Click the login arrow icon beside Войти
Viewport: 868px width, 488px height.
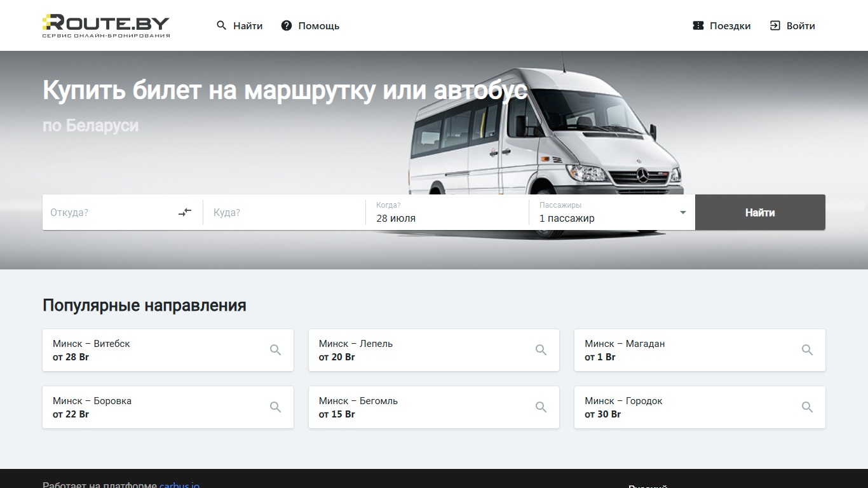tap(775, 25)
